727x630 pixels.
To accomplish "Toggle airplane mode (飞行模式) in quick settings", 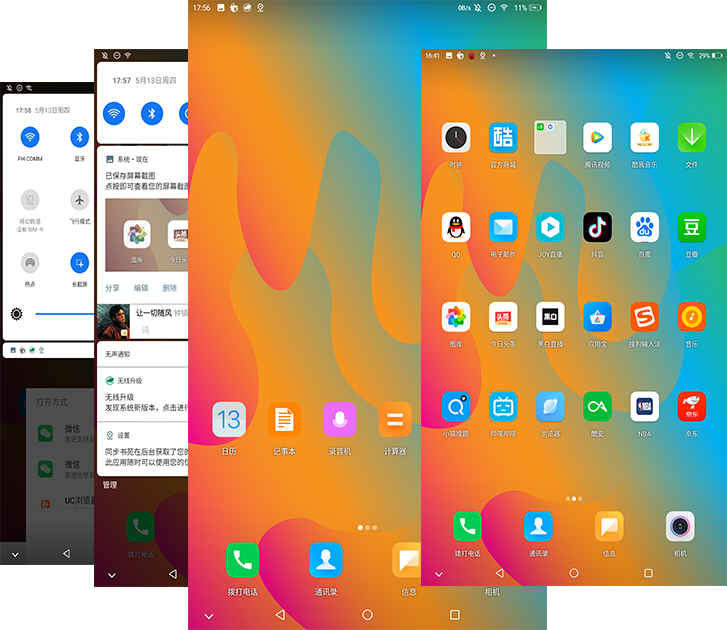I will click(79, 200).
